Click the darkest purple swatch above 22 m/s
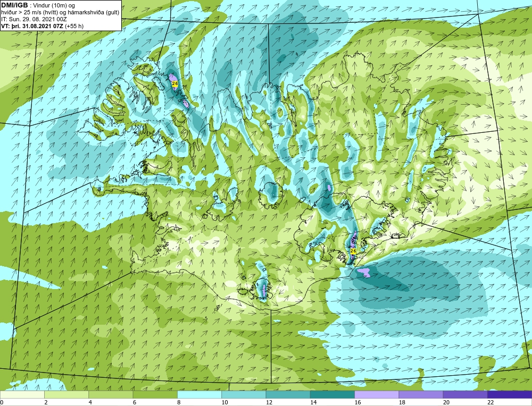The image size is (532, 406). pos(510,395)
